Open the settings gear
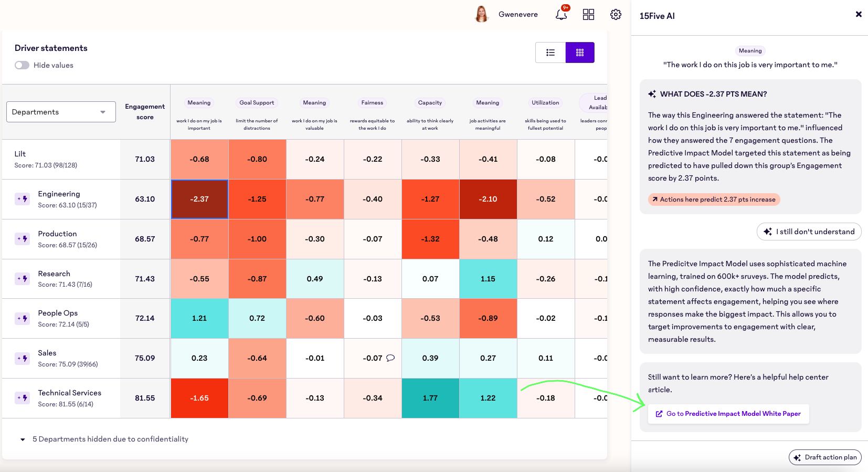The width and height of the screenshot is (868, 472). (x=616, y=14)
